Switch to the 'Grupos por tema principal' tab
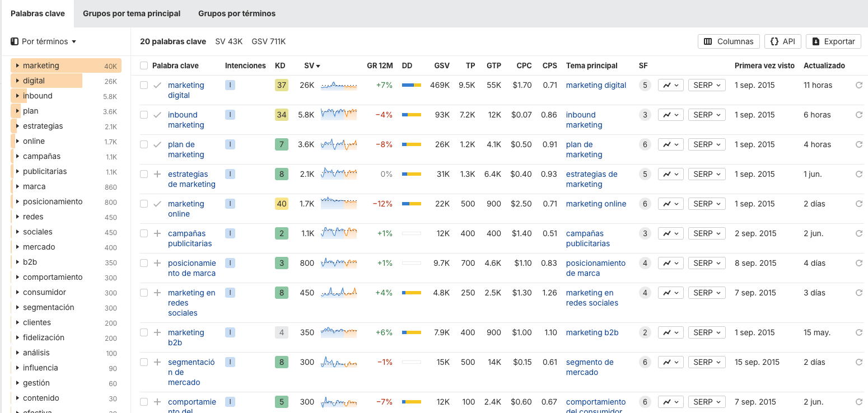 pyautogui.click(x=132, y=12)
